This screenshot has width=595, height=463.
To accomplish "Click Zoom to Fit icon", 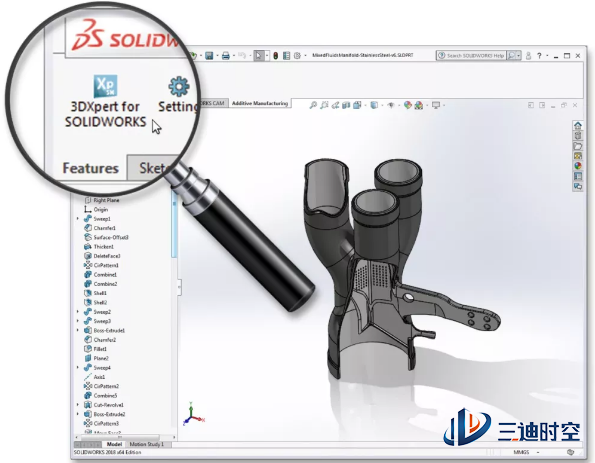I will (x=313, y=105).
